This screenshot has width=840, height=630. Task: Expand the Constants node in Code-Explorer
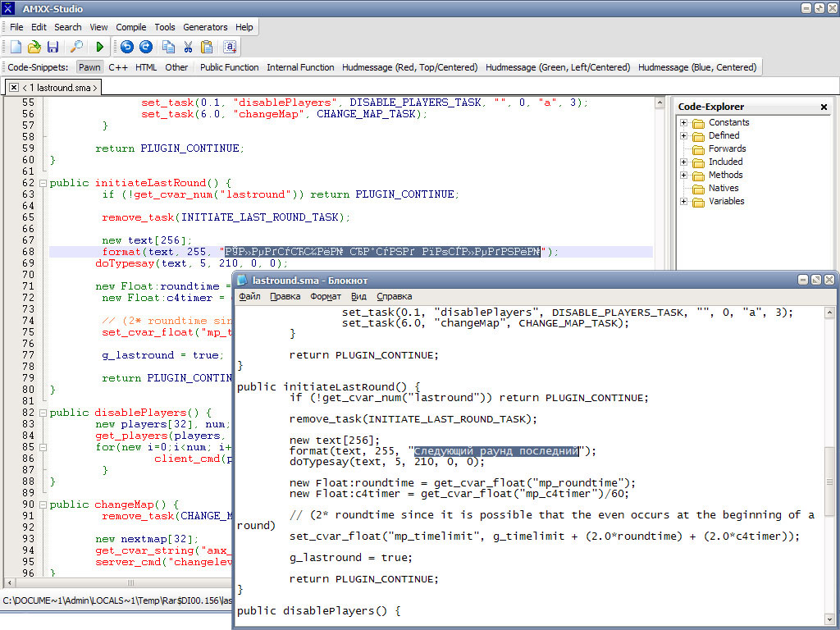(683, 123)
